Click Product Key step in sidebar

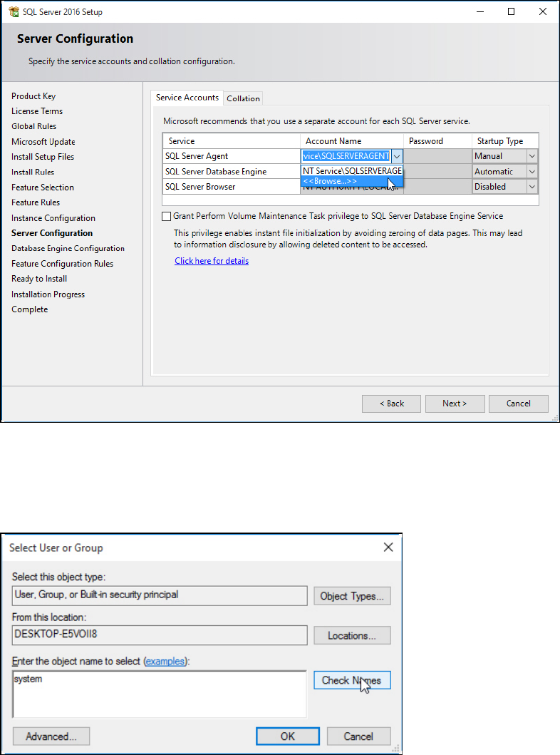[33, 96]
